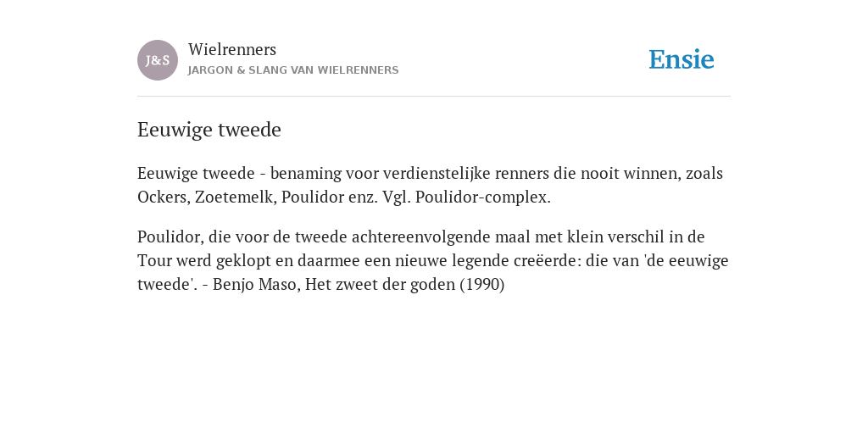Click the JARGON & SLANG VAN WIELRENNERS subtitle

293,70
